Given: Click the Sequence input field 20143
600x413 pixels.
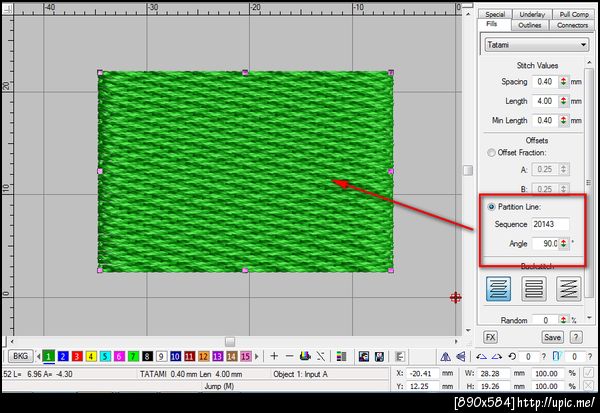Looking at the screenshot, I should 550,224.
